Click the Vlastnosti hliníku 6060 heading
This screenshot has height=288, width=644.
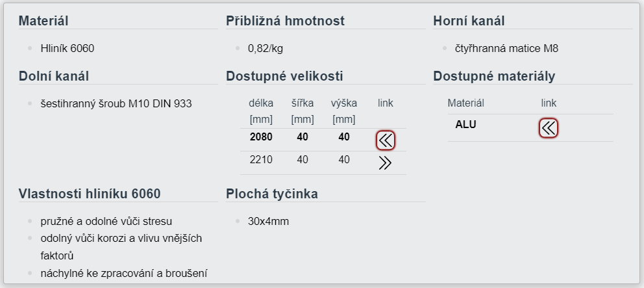click(90, 194)
